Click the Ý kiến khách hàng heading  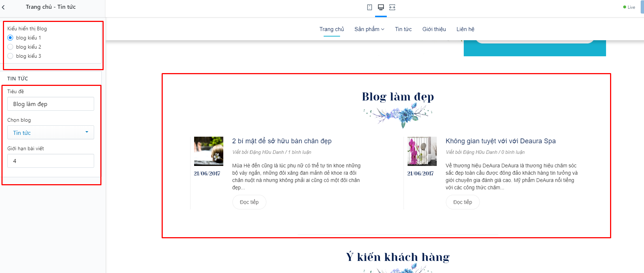(x=398, y=257)
